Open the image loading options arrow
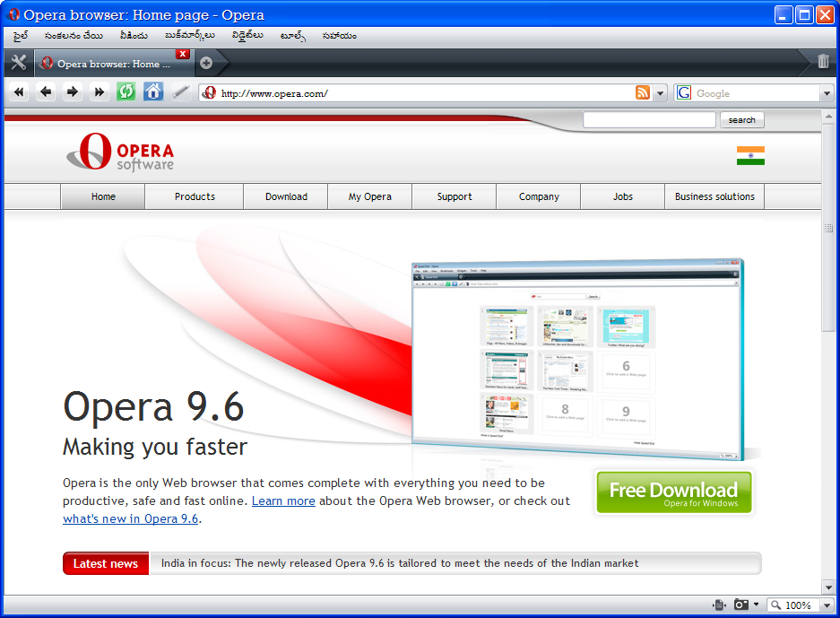The height and width of the screenshot is (618, 840). tap(756, 605)
